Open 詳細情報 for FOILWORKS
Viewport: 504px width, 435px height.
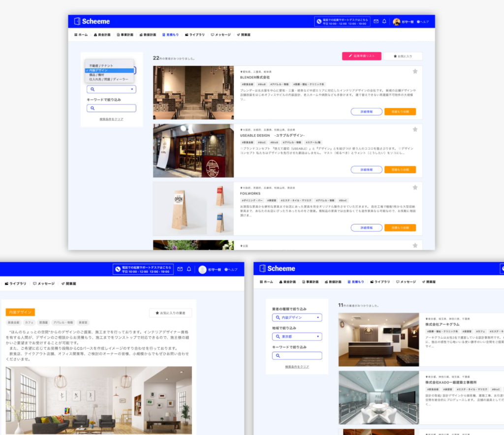[366, 228]
